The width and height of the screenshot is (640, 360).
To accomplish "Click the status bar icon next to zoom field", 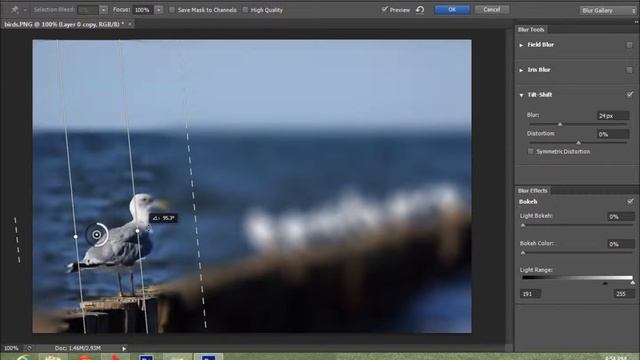I will [29, 348].
